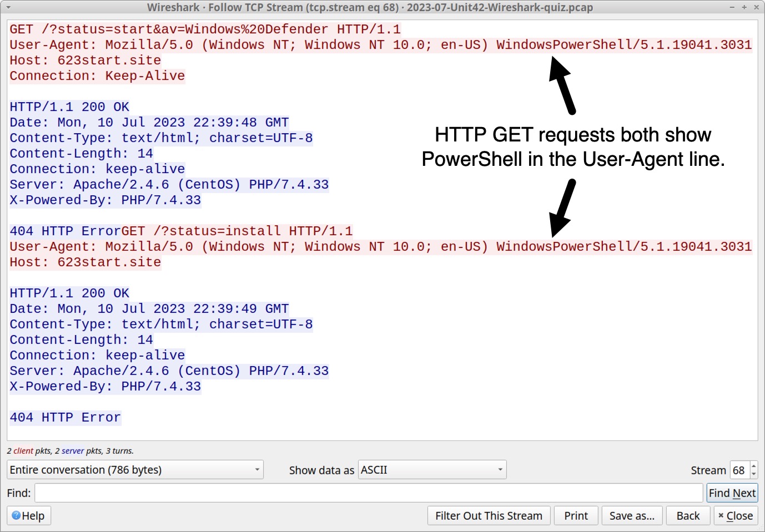Screen dimensions: 765x532
Task: Click the Host 623start.site line in the stream
Action: pyautogui.click(x=84, y=60)
